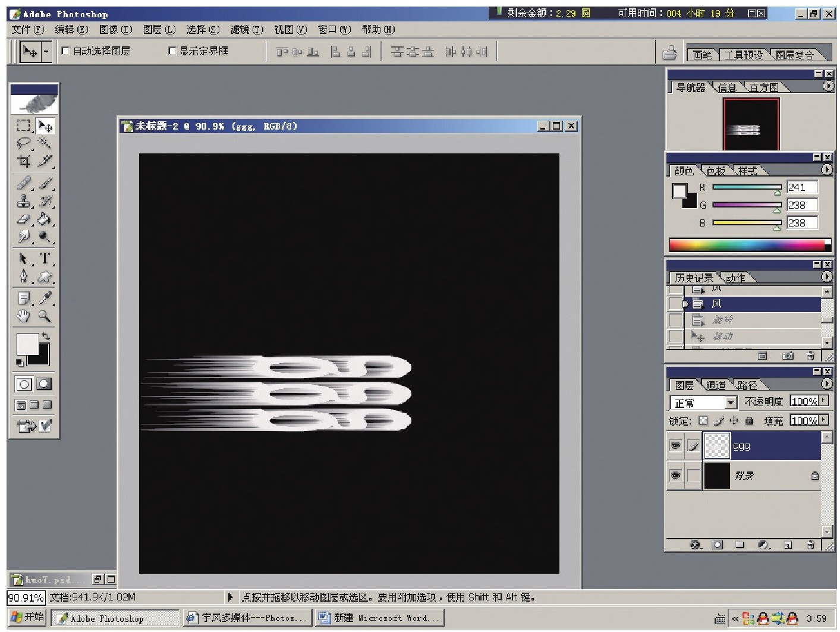Enable the 显示定界框 checkbox

pyautogui.click(x=172, y=51)
